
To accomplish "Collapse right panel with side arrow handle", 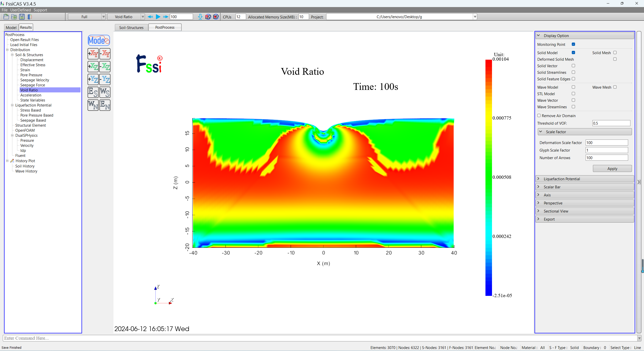I will click(x=639, y=182).
